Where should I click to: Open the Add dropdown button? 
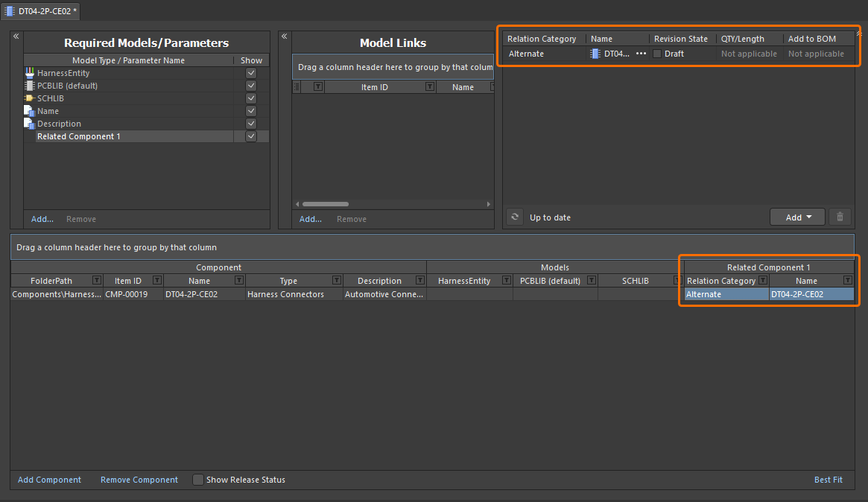pos(798,217)
